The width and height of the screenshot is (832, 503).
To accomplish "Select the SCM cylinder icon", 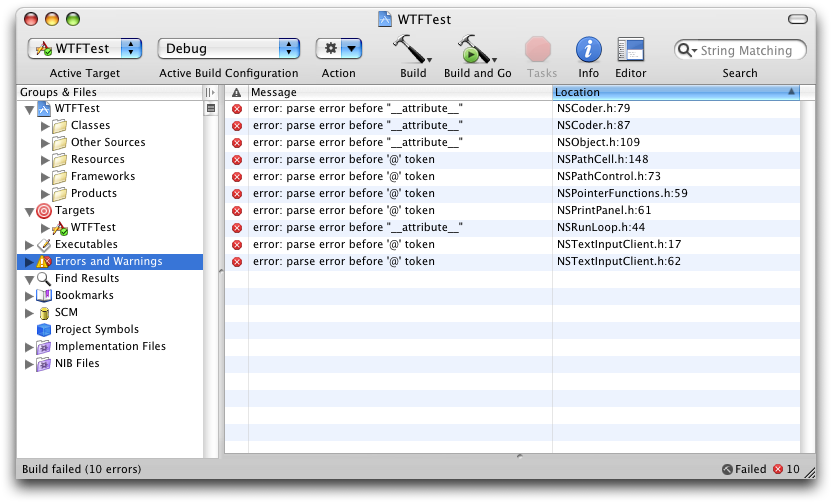I will pyautogui.click(x=45, y=313).
